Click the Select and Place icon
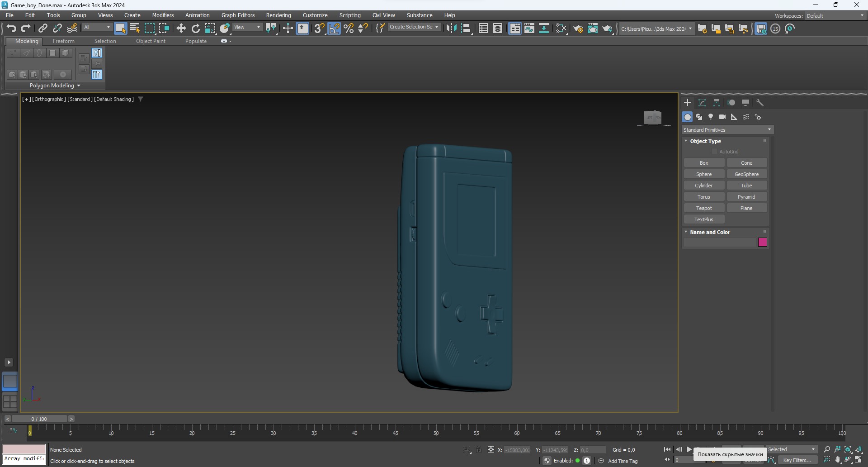This screenshot has width=868, height=467. pyautogui.click(x=225, y=29)
